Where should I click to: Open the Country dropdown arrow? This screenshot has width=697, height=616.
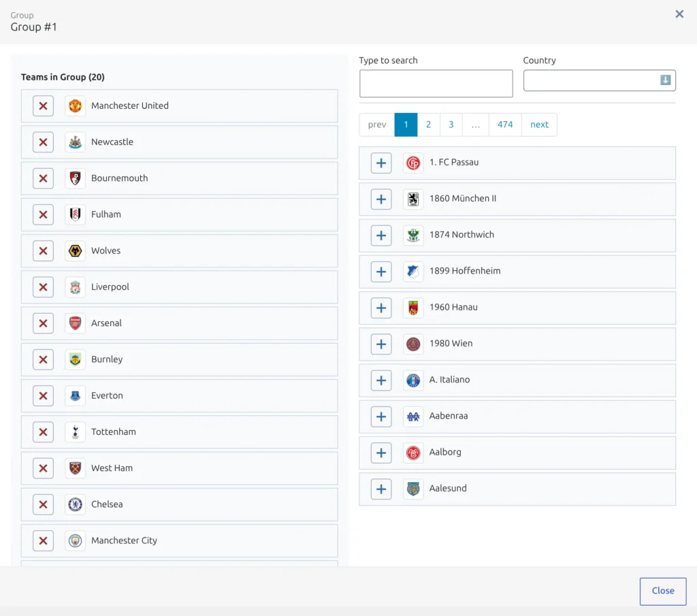(x=665, y=80)
